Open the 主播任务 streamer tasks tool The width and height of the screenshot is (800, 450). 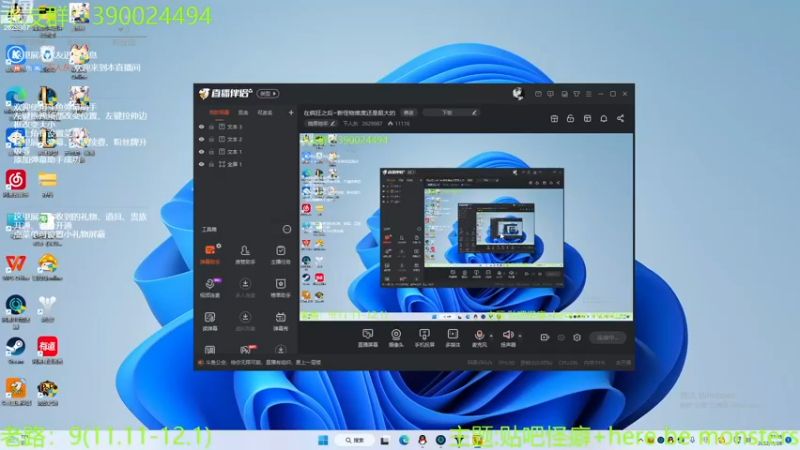(x=280, y=254)
